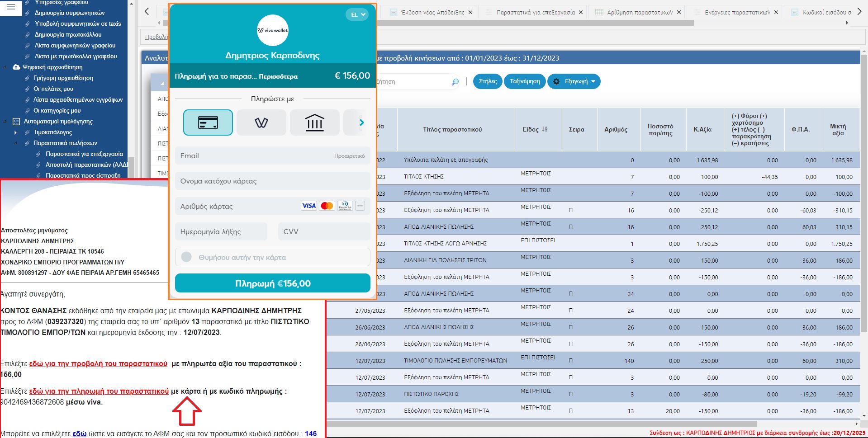This screenshot has width=868, height=438.
Task: Click the Στήλες button
Action: click(x=488, y=81)
